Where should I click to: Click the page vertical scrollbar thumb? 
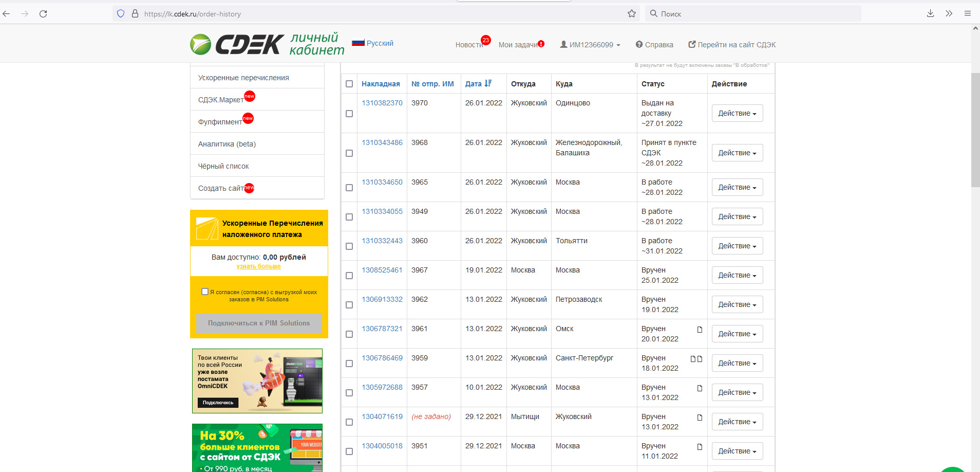point(975,130)
